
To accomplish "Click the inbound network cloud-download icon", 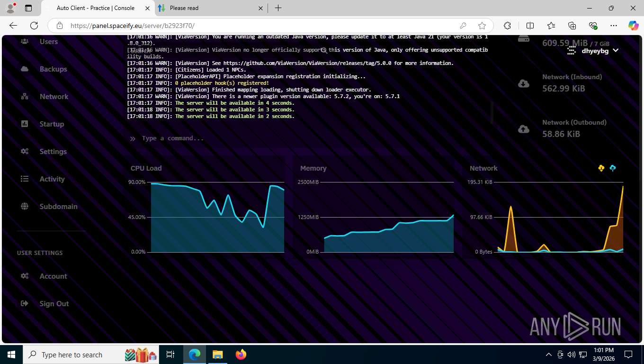I will pyautogui.click(x=524, y=83).
